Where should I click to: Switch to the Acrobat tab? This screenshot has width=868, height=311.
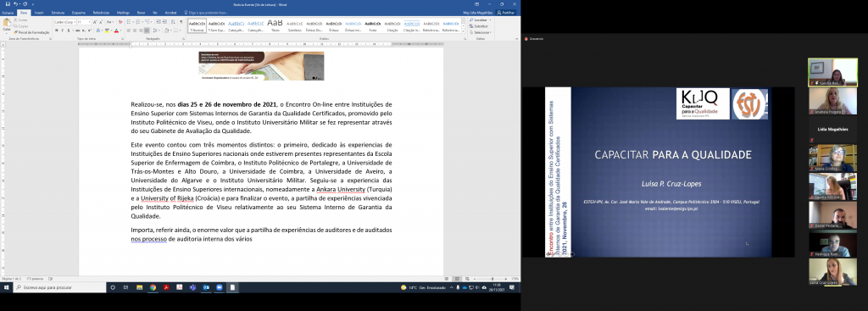(170, 12)
